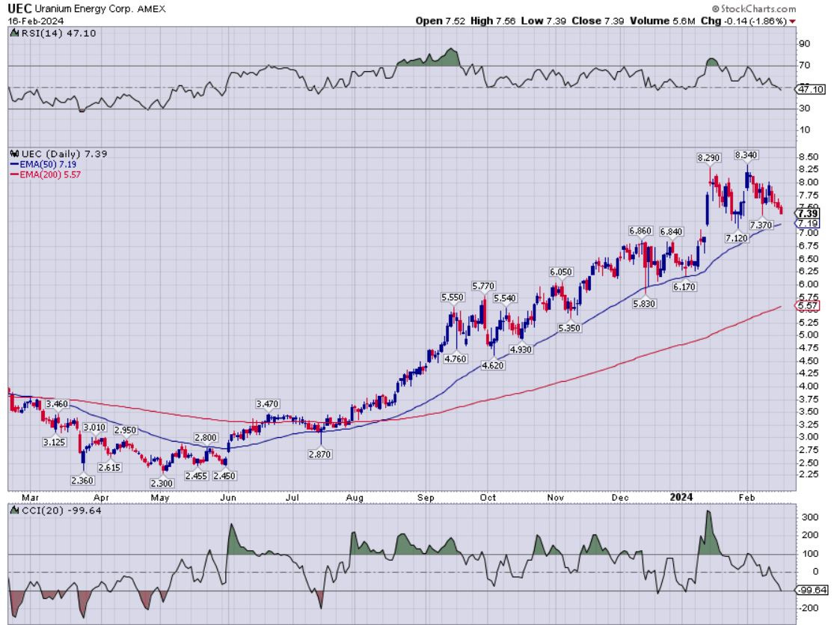Click the 2.870 July low label
Viewport: 840px width, 625px height.
pyautogui.click(x=320, y=454)
